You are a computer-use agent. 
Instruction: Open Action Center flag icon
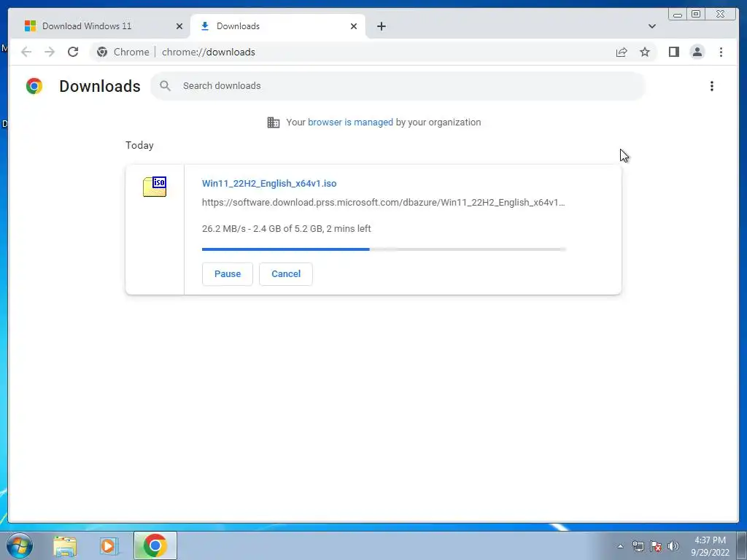(x=656, y=546)
